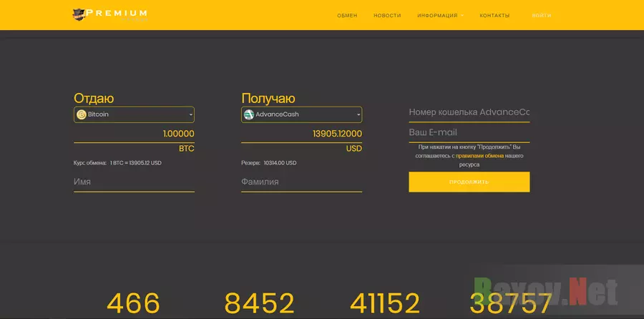This screenshot has height=319, width=644.
Task: Open the Отдаю Bitcoin currency dropdown
Action: (x=134, y=114)
